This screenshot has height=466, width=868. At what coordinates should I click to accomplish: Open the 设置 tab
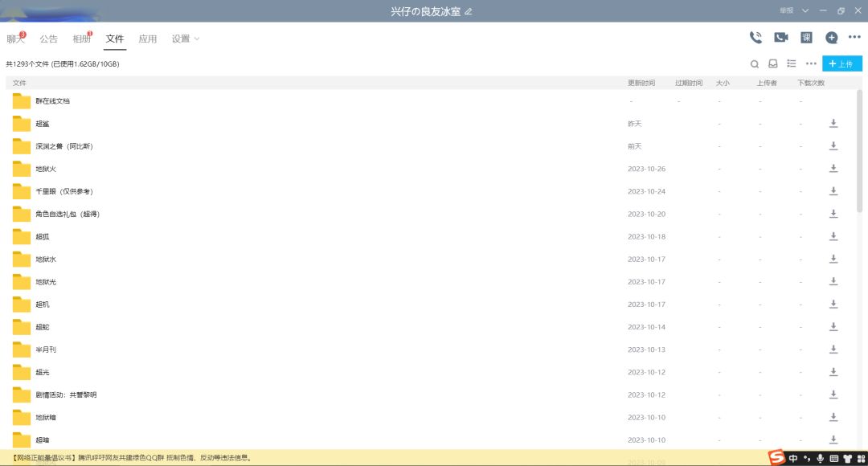point(181,39)
